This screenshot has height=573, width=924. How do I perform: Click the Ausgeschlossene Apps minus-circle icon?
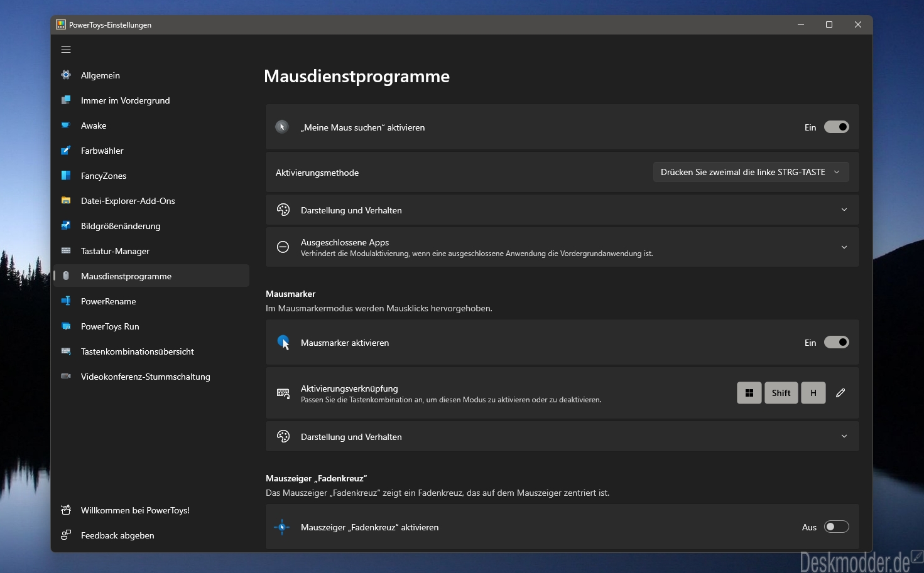tap(283, 247)
